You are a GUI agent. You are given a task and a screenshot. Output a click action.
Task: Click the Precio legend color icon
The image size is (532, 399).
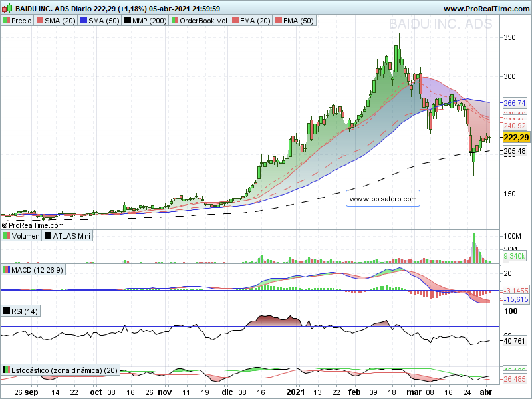7,21
